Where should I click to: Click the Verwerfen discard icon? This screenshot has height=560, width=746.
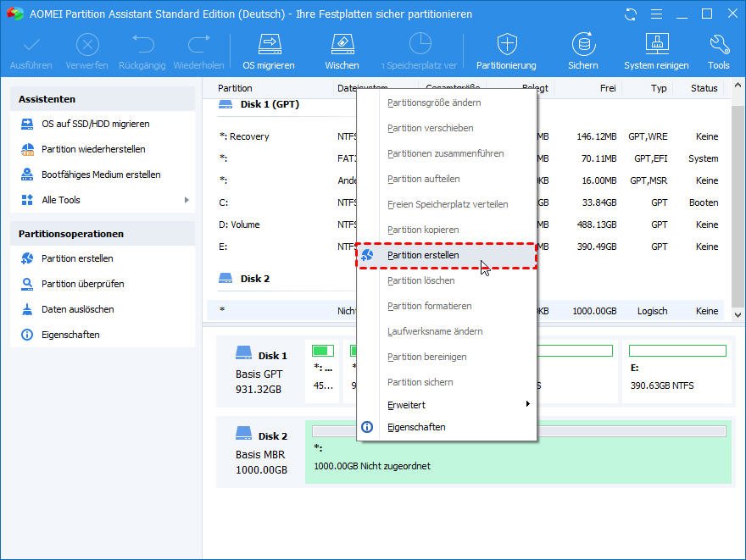87,45
